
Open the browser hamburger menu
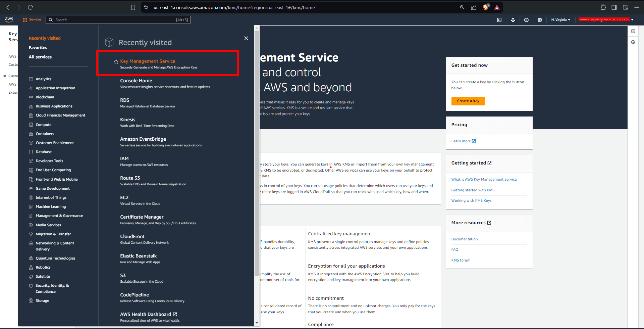[637, 7]
